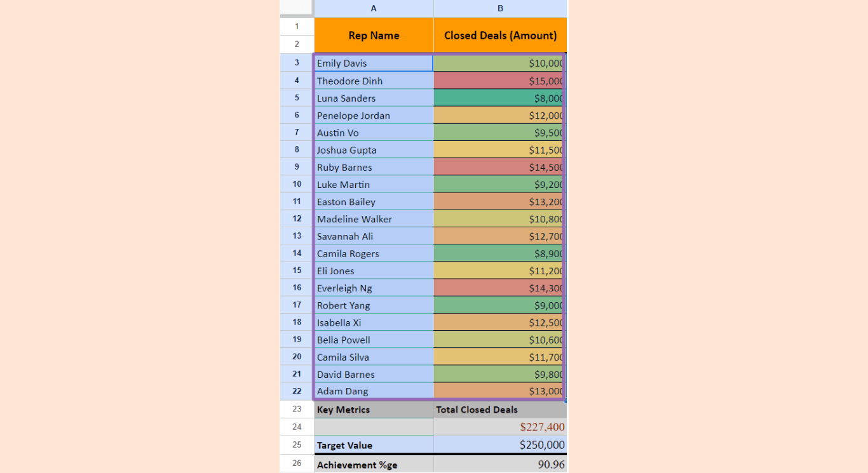Click the $11,200 amount cell

499,270
